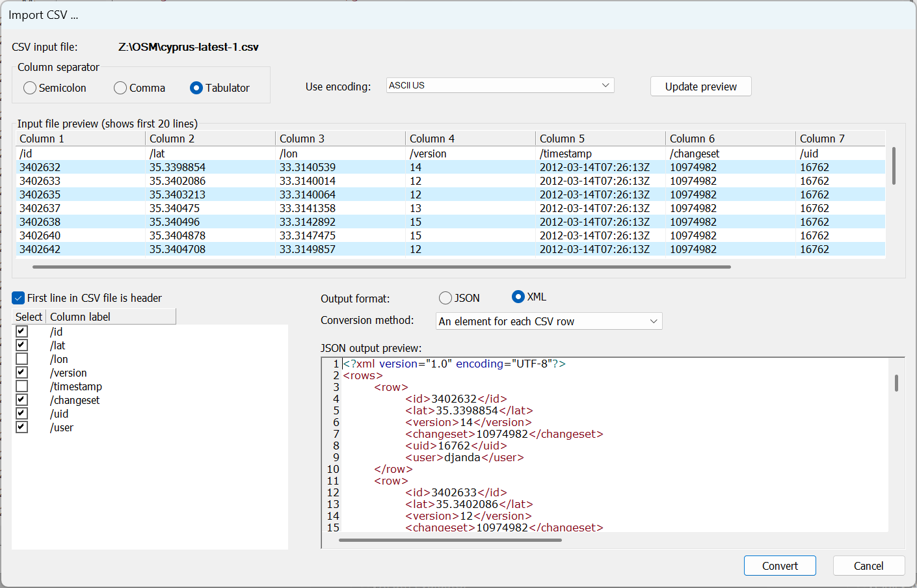Click the XML declaration line in output
Image resolution: width=917 pixels, height=588 pixels.
pyautogui.click(x=455, y=364)
